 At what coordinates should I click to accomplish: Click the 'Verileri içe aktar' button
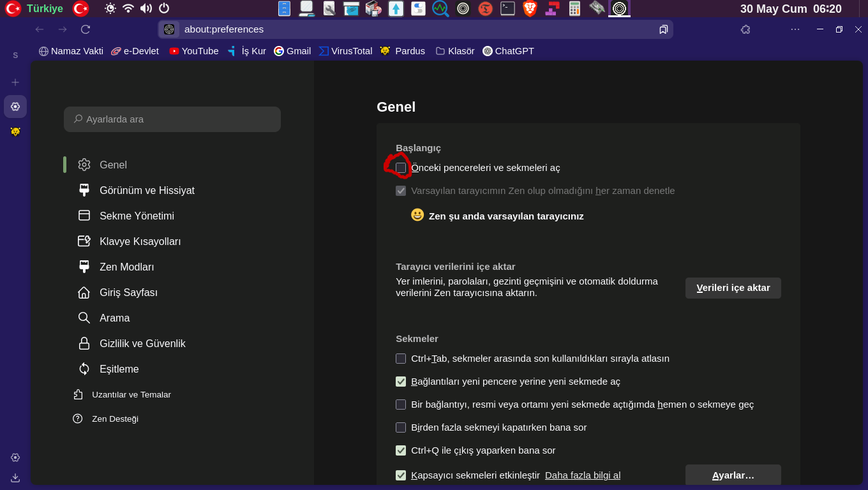click(733, 288)
